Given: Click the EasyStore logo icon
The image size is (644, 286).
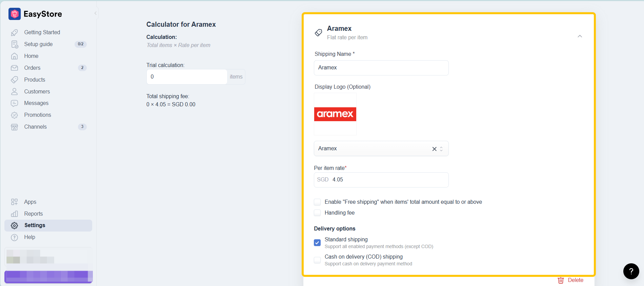Looking at the screenshot, I should 15,14.
